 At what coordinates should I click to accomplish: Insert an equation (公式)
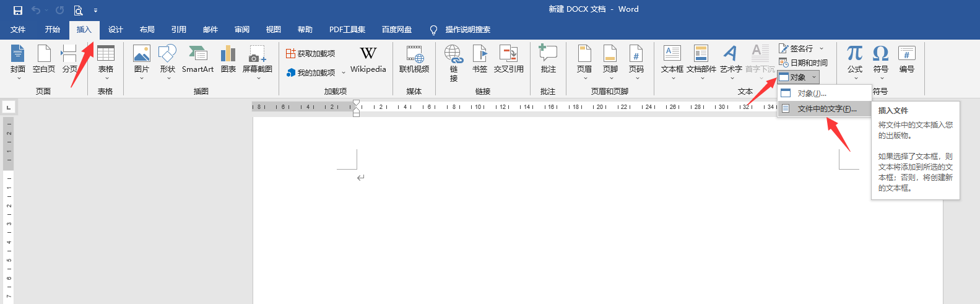855,59
